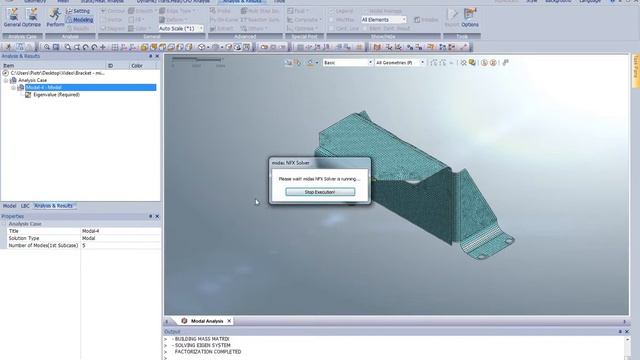Click the Modeling button in ribbon
The width and height of the screenshot is (640, 360).
[80, 20]
